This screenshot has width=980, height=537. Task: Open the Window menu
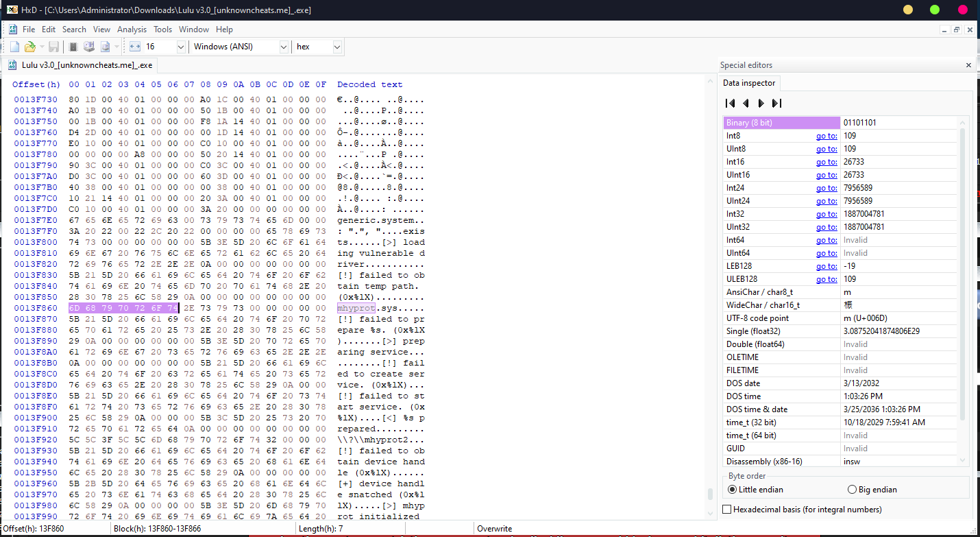pos(194,29)
